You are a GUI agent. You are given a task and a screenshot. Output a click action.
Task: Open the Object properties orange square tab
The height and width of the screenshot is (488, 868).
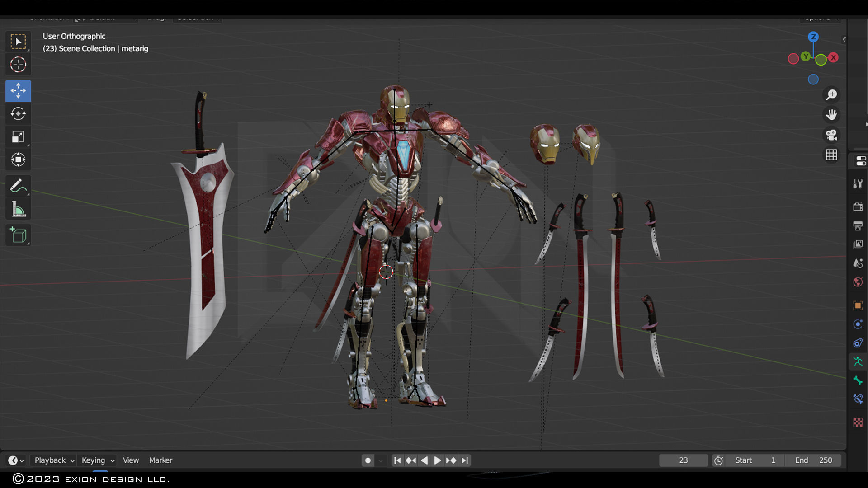click(858, 305)
